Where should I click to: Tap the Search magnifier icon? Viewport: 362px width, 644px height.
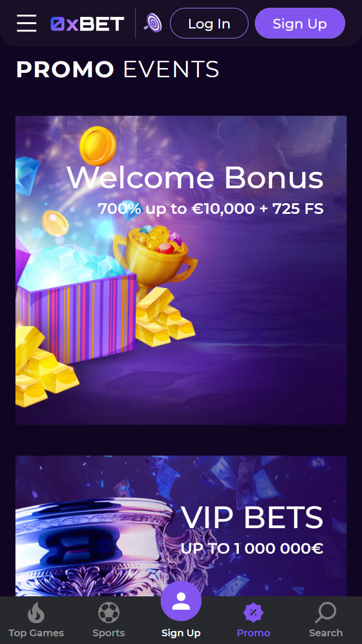326,613
